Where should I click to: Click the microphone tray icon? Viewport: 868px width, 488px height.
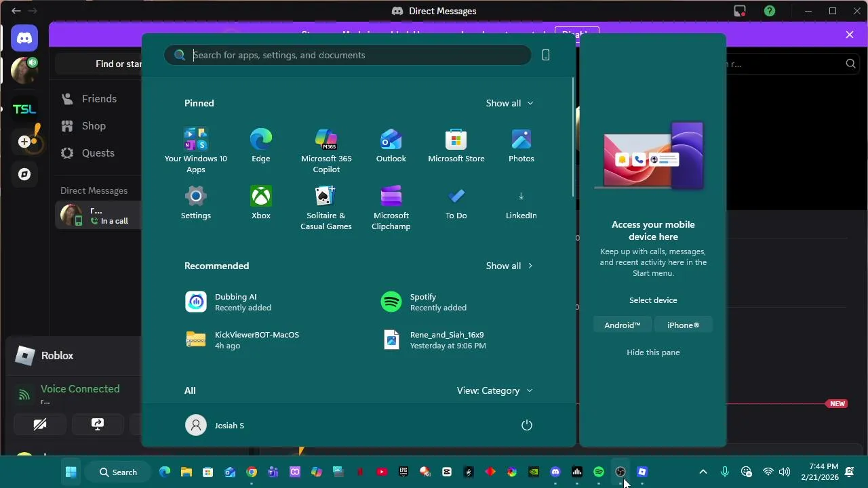coord(725,472)
